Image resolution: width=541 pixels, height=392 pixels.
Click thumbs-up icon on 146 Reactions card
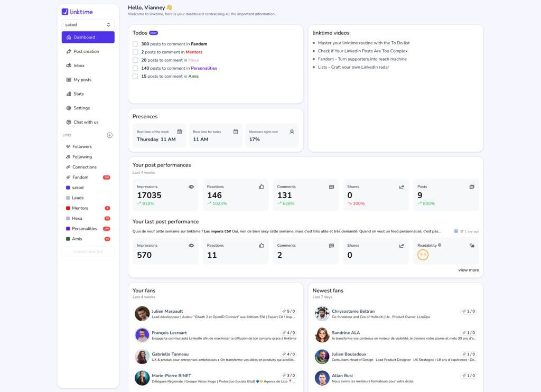point(262,187)
